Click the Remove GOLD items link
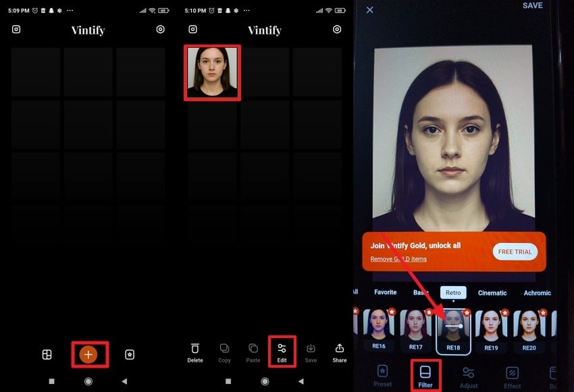 click(x=398, y=259)
